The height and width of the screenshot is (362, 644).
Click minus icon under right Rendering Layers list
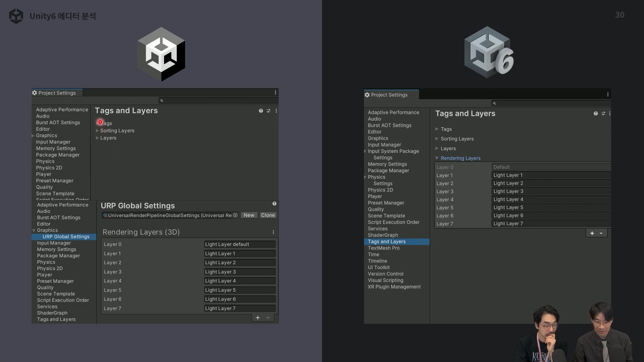601,233
